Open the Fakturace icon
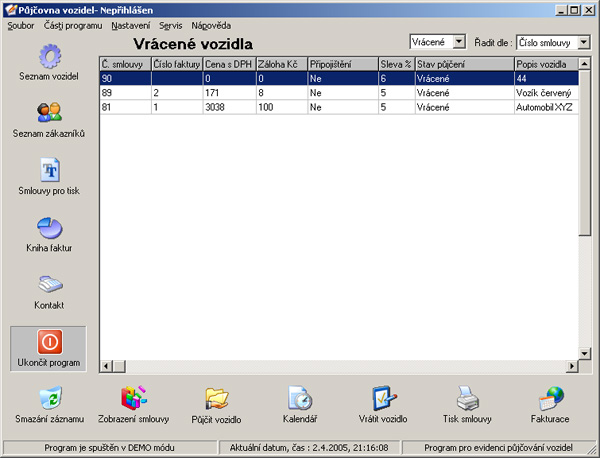 [x=550, y=399]
